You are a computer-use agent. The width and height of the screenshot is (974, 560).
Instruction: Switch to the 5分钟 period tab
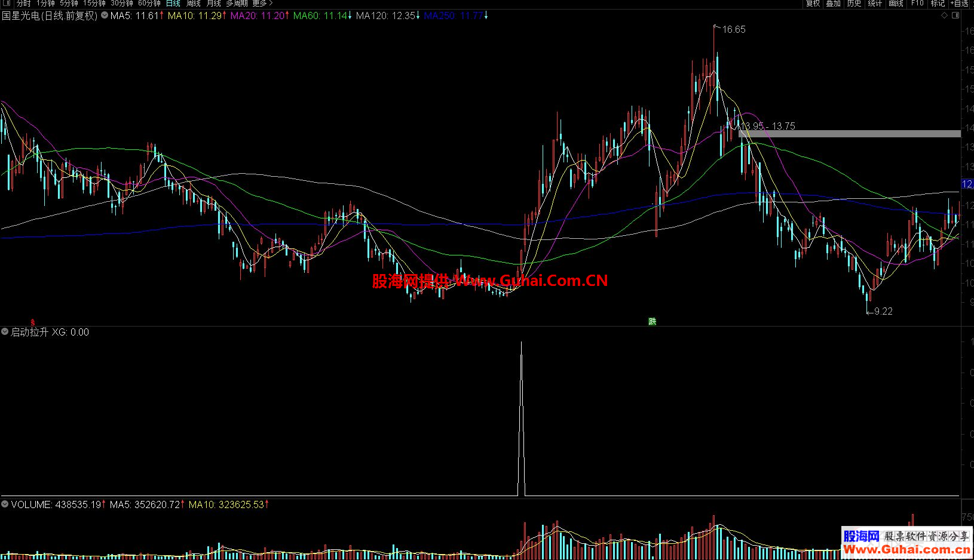click(x=69, y=3)
